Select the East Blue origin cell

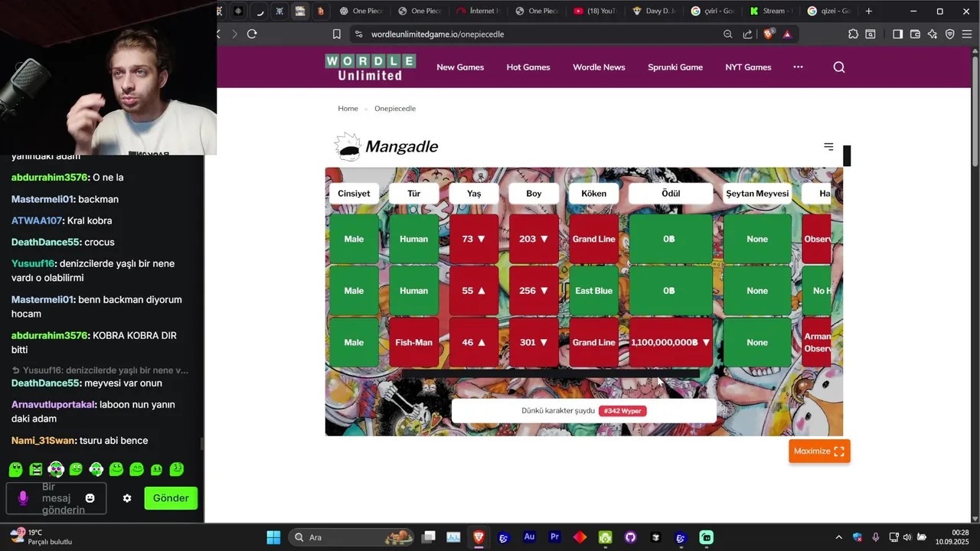594,291
